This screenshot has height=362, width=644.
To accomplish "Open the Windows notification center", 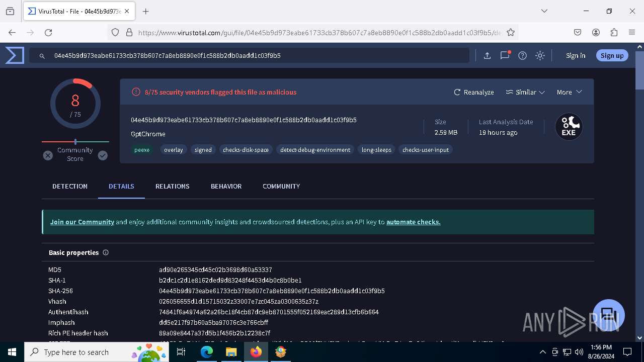I will (x=627, y=352).
